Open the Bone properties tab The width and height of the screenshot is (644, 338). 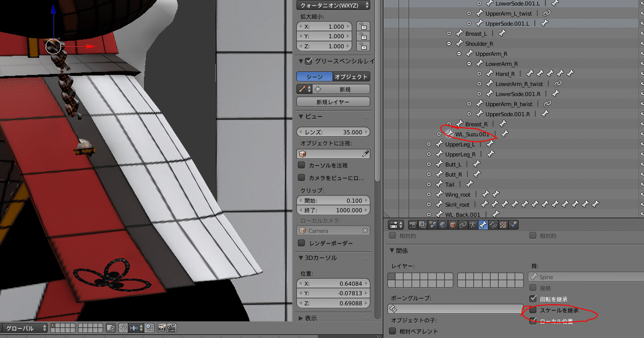pos(484,225)
